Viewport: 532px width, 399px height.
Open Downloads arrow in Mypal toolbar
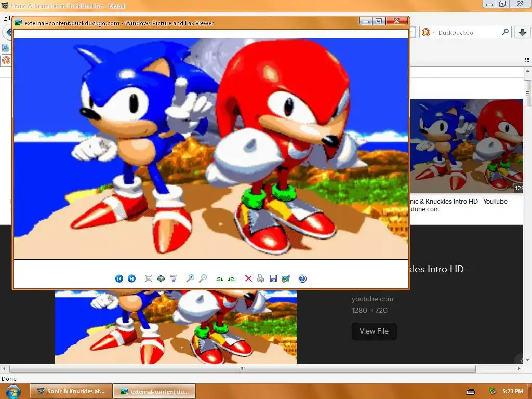coord(523,32)
